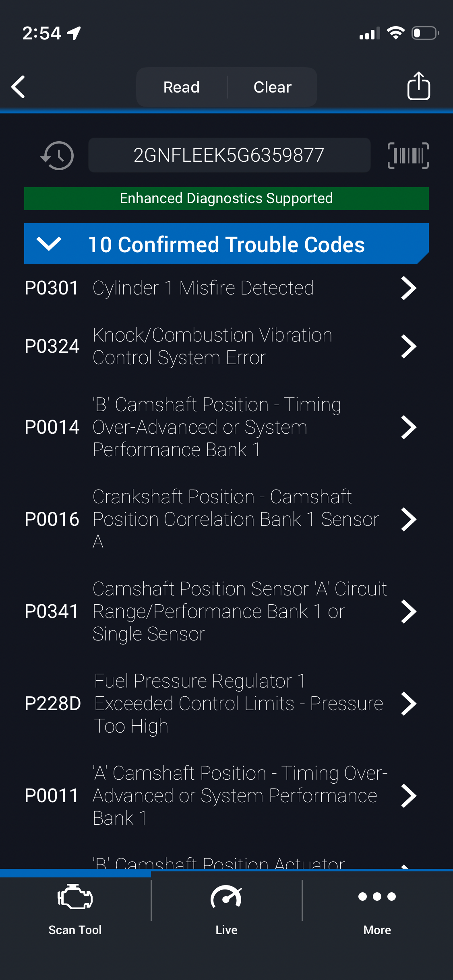Tap the location arrow in status bar

click(74, 33)
